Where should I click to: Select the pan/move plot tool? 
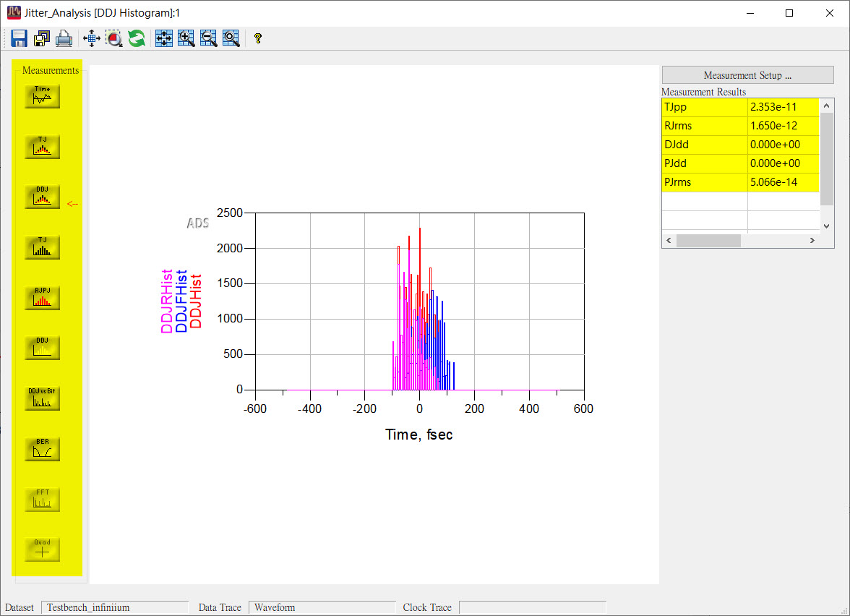91,38
